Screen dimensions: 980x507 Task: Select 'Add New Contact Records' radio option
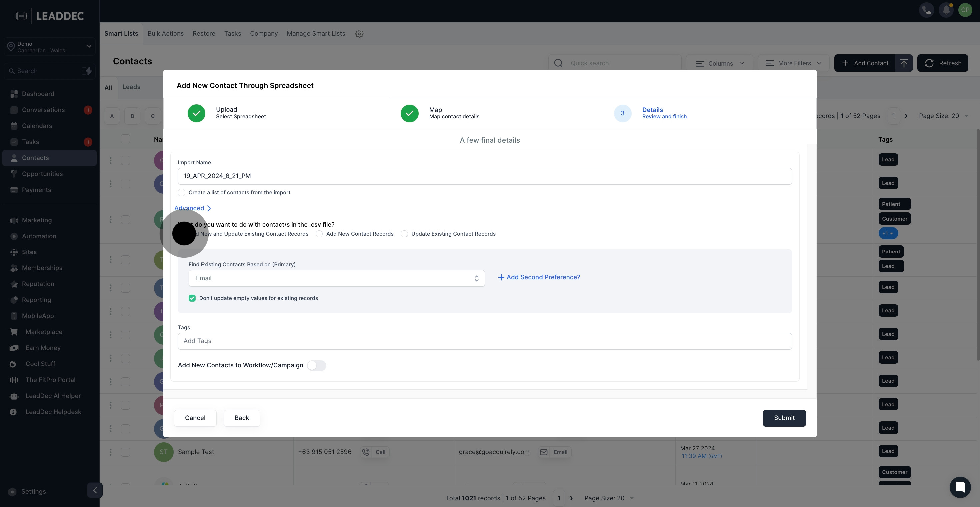click(319, 234)
